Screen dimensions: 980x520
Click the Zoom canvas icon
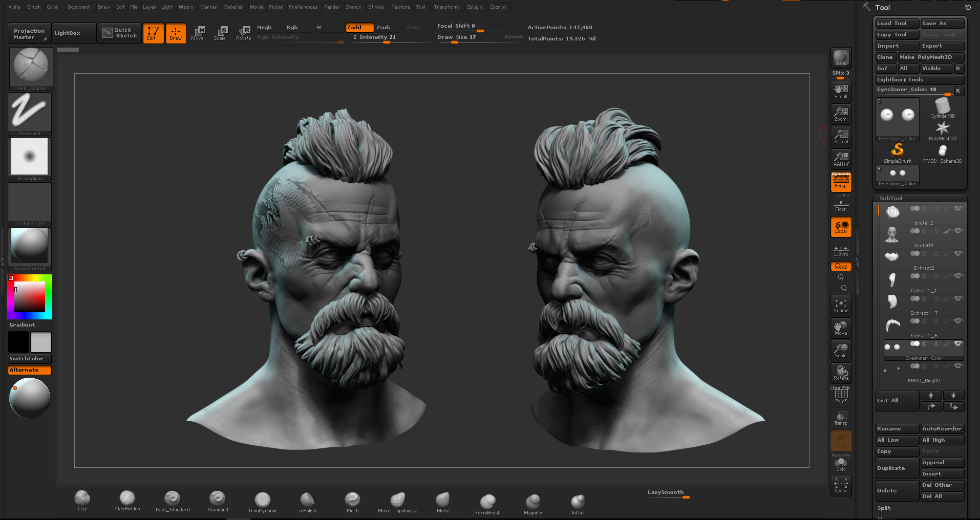click(x=841, y=114)
